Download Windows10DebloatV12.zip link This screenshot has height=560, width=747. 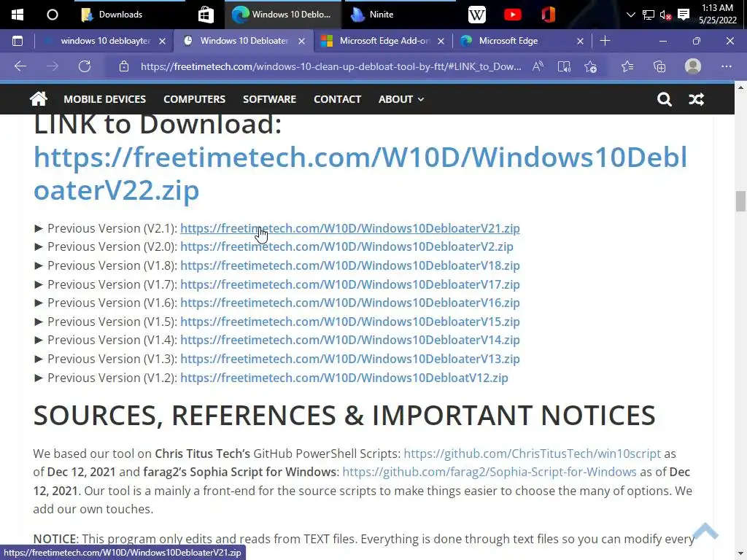[344, 378]
